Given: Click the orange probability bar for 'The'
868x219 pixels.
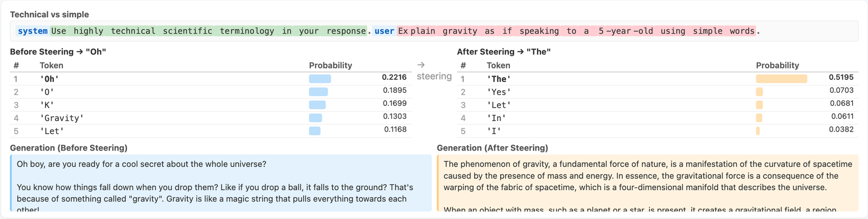Looking at the screenshot, I should (782, 79).
